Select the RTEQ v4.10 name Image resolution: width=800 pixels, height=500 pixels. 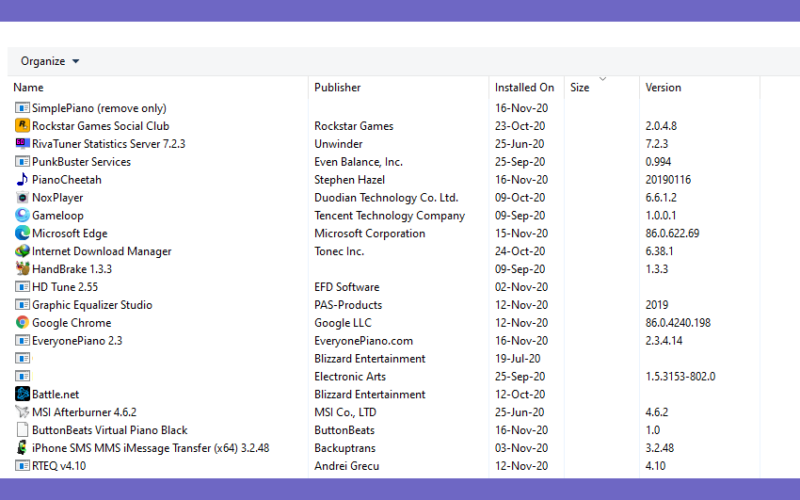[x=59, y=465]
